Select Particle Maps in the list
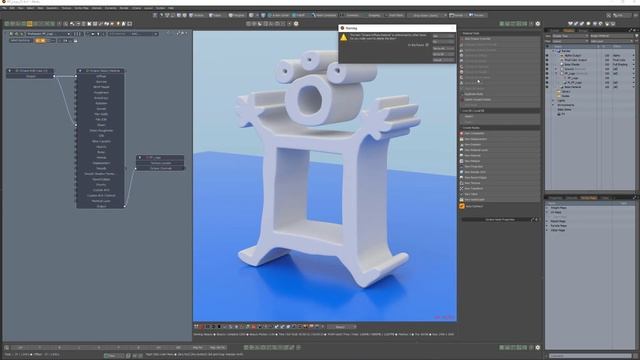Viewport: 640px width, 360px height. 558,226
